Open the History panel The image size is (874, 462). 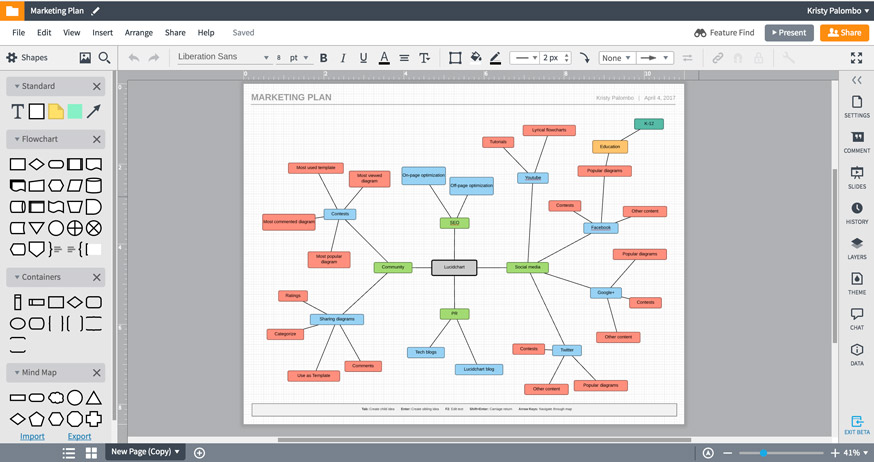857,213
